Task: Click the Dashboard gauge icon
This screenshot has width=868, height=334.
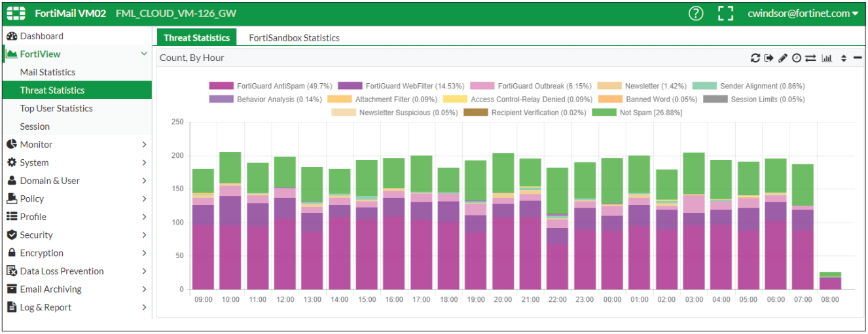Action: (x=11, y=36)
